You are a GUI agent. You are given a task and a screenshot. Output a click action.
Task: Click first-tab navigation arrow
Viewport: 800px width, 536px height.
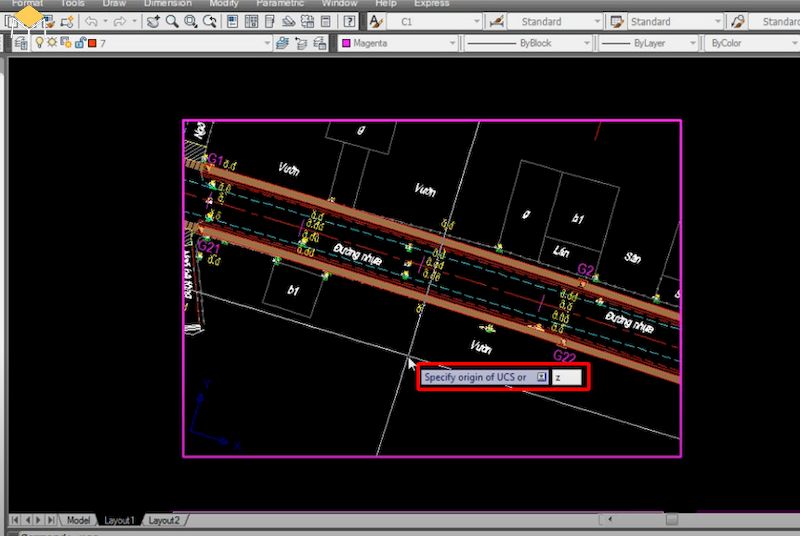pyautogui.click(x=15, y=520)
